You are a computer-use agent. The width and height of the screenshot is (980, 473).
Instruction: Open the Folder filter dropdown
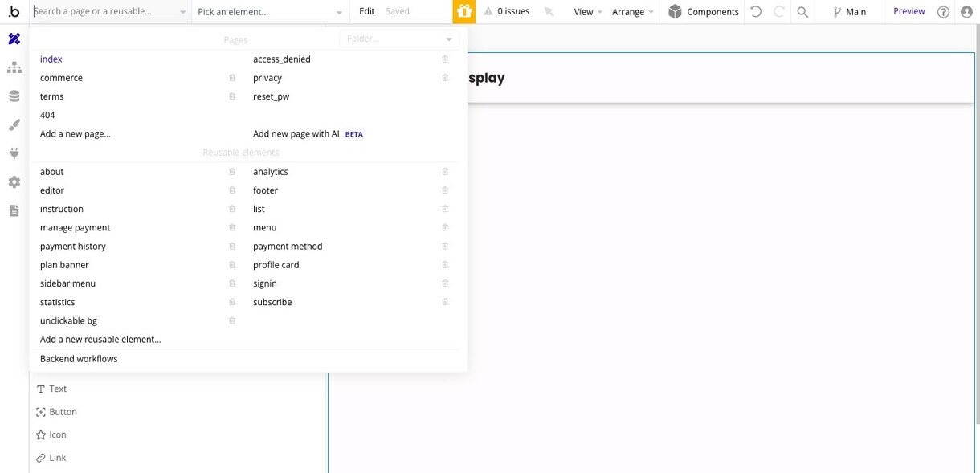[399, 39]
